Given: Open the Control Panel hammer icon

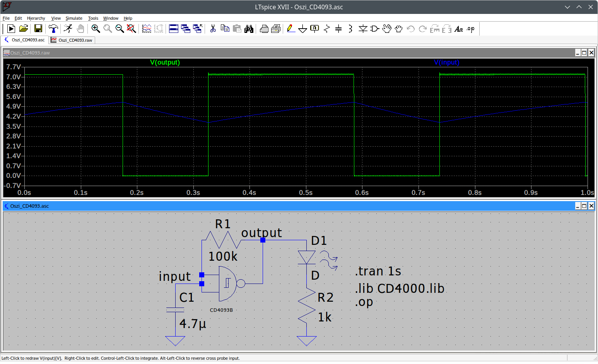Looking at the screenshot, I should [53, 29].
